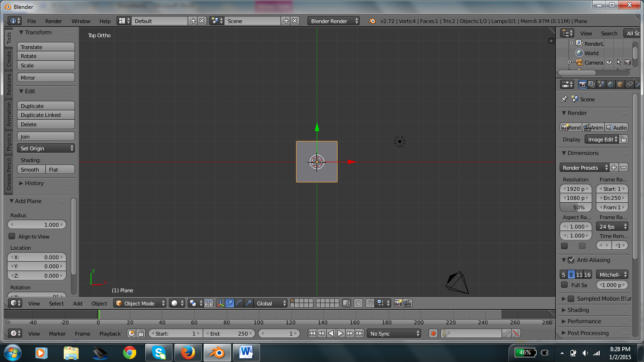Open the Render Layers properties tab icon
Image resolution: width=644 pixels, height=362 pixels.
click(592, 85)
